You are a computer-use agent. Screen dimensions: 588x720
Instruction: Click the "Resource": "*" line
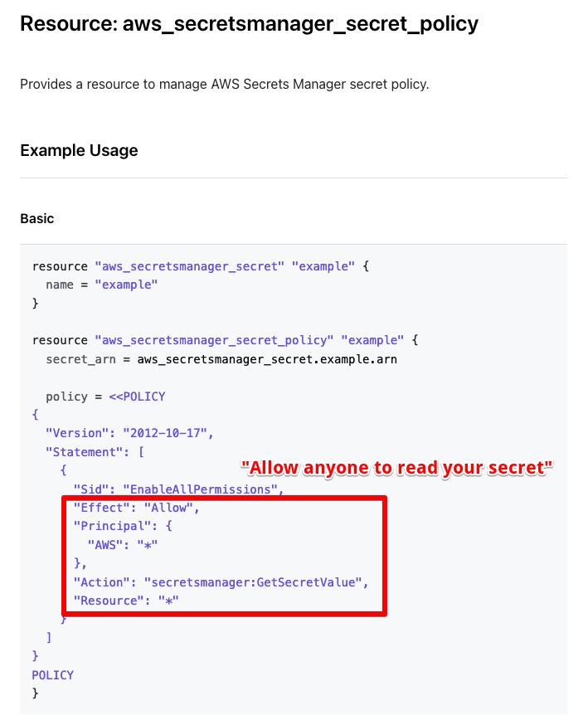126,601
